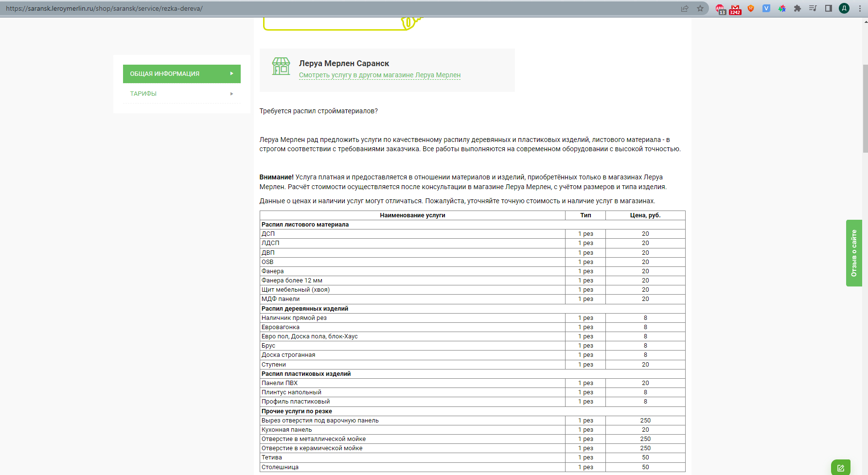
Task: Click the blue V extension icon
Action: pos(766,8)
